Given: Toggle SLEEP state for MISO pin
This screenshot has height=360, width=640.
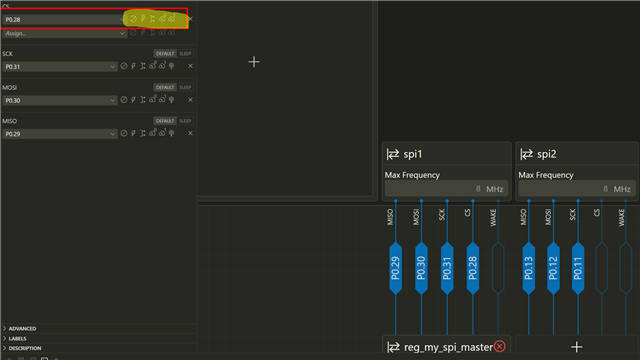Looking at the screenshot, I should point(185,121).
